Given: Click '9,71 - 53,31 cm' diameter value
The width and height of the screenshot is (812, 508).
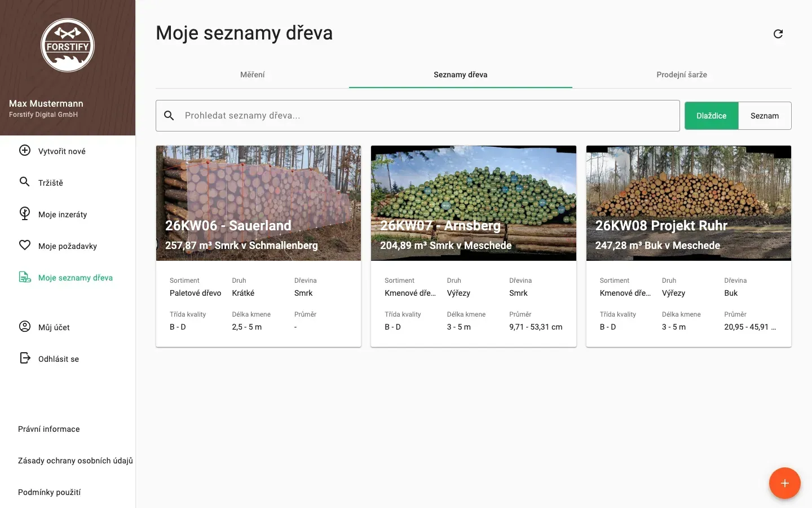Looking at the screenshot, I should coord(536,327).
